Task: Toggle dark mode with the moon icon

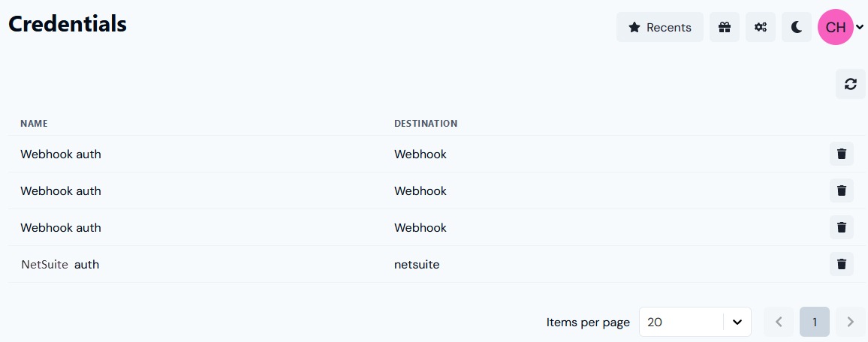Action: pyautogui.click(x=797, y=27)
